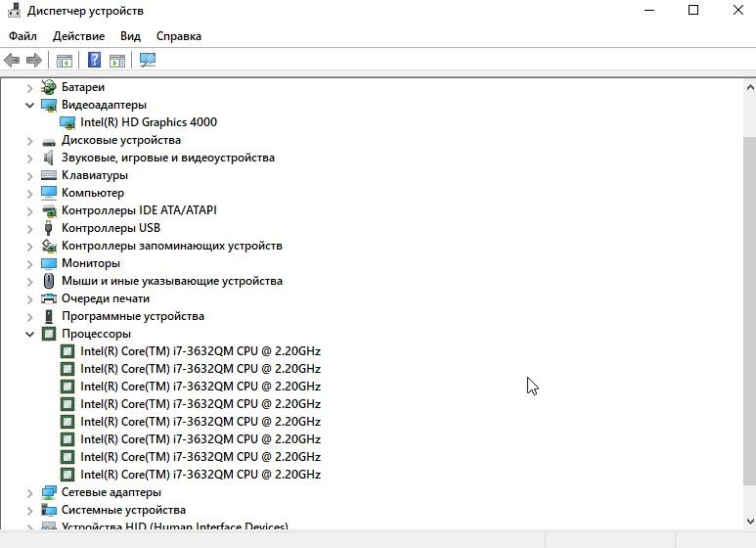
Task: Open the Вид menu
Action: 130,36
